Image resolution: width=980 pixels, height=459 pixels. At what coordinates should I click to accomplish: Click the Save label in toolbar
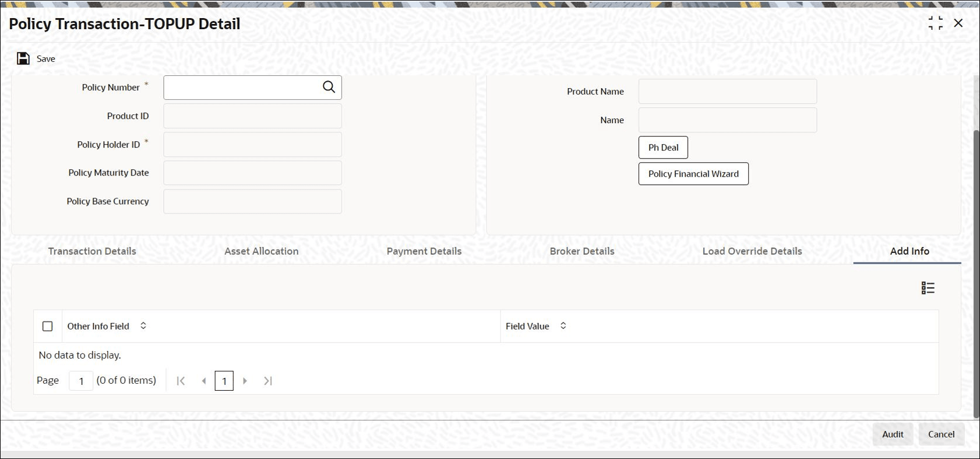pyautogui.click(x=46, y=59)
